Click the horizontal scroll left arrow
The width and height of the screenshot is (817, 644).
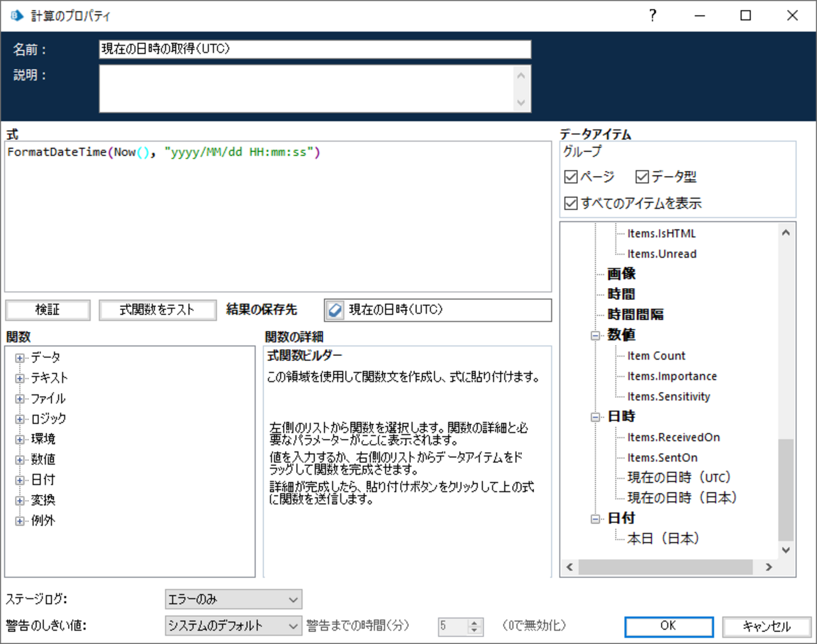point(570,567)
